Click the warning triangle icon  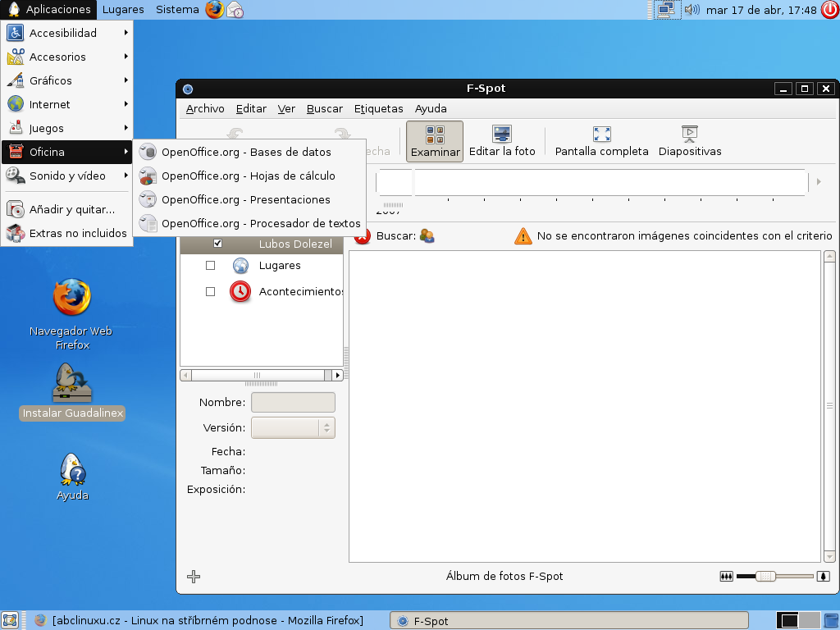pyautogui.click(x=523, y=235)
